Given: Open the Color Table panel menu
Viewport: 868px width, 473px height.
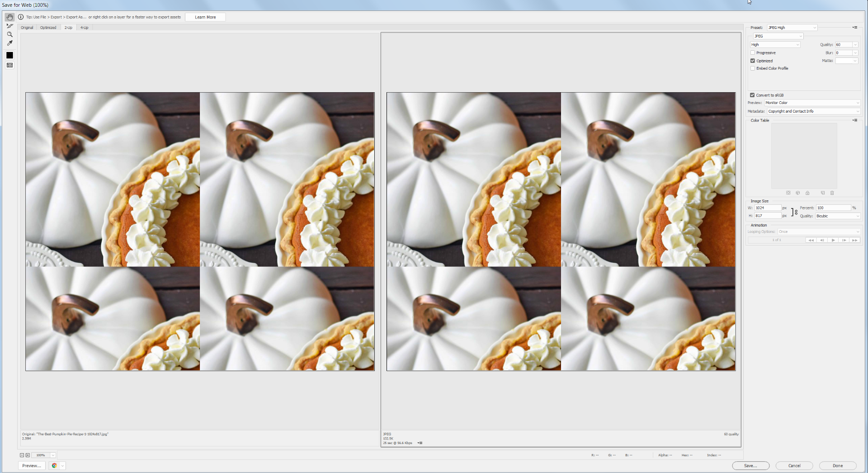Looking at the screenshot, I should (855, 120).
